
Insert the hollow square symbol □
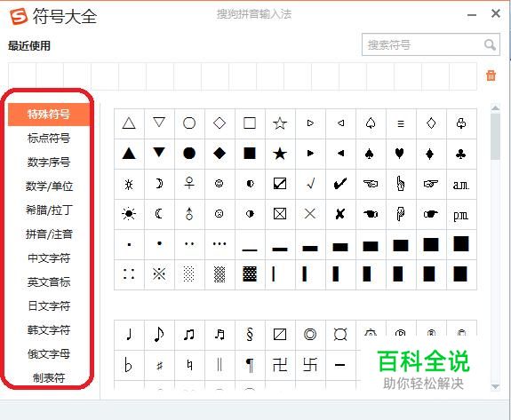click(x=250, y=123)
